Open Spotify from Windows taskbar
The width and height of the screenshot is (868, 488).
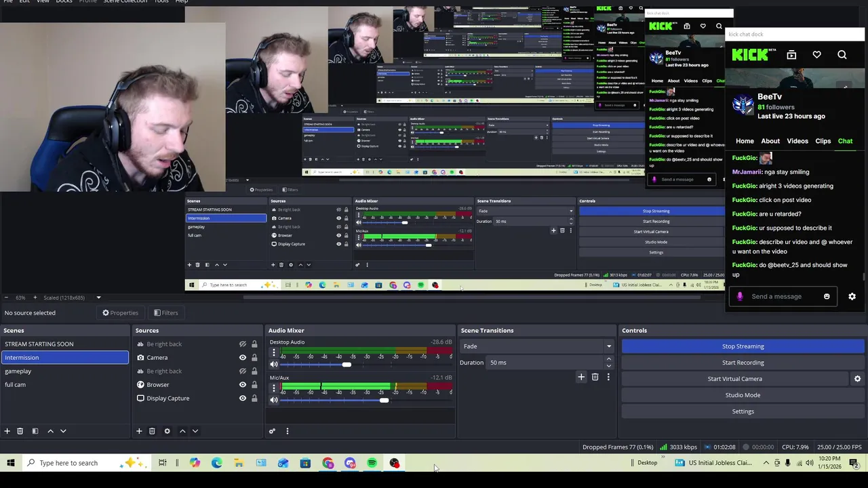coord(372,463)
